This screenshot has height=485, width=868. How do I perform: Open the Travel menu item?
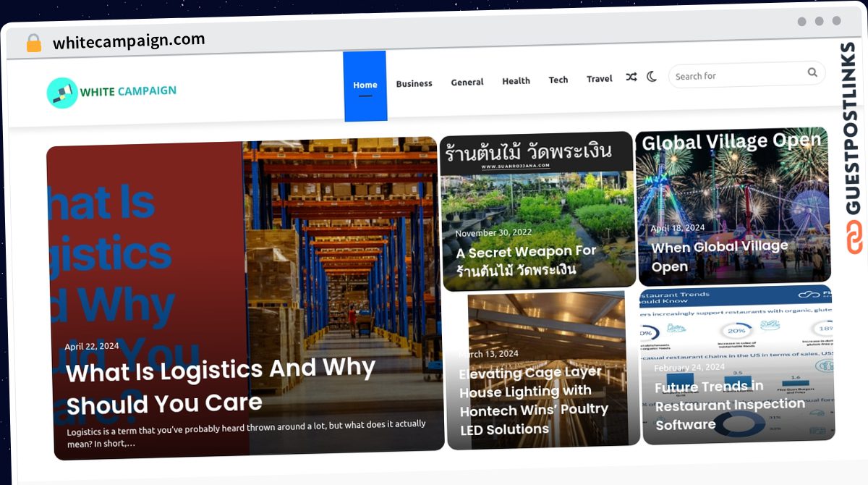600,78
